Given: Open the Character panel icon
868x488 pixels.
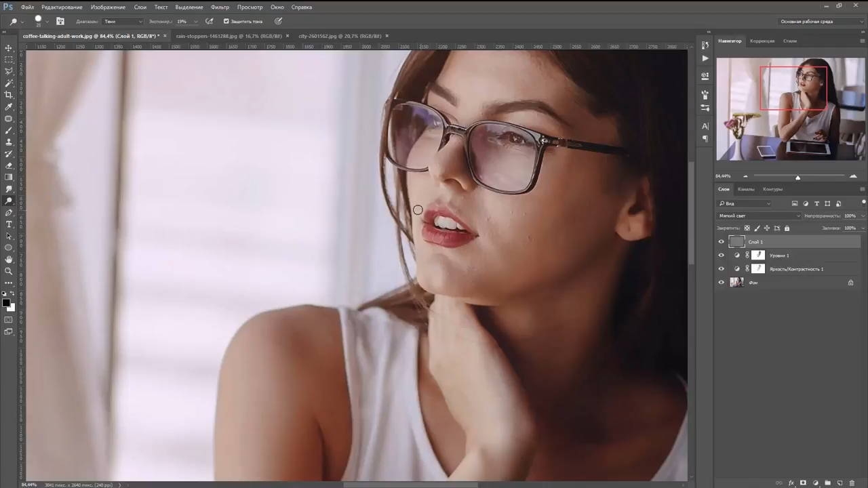Looking at the screenshot, I should pos(705,126).
